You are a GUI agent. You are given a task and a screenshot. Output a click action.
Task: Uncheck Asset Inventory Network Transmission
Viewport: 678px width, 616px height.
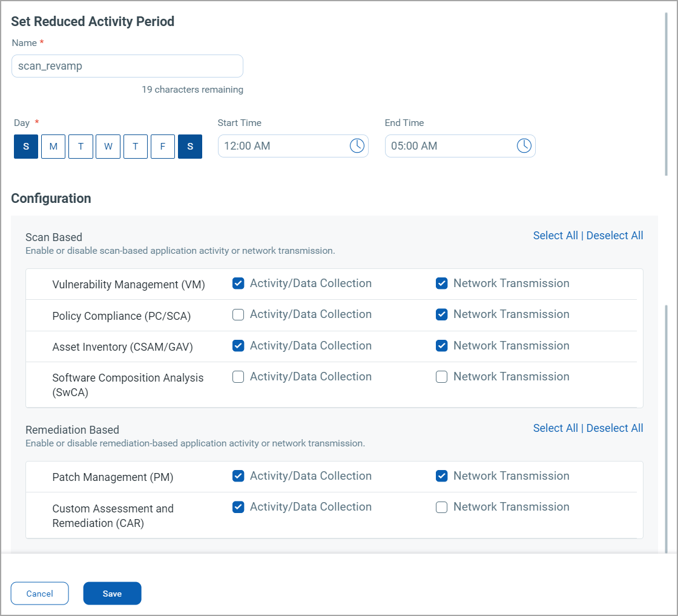coord(442,346)
